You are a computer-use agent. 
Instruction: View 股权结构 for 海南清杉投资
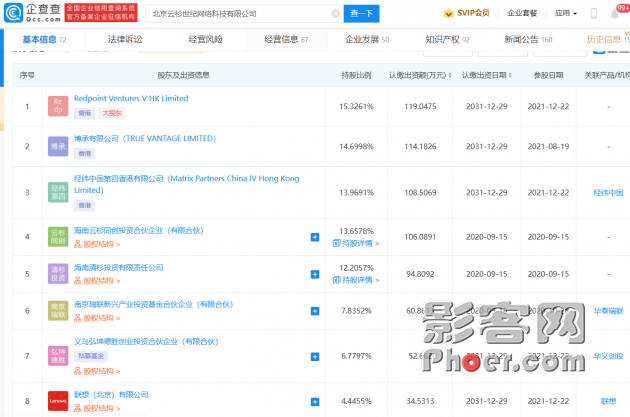coord(97,281)
